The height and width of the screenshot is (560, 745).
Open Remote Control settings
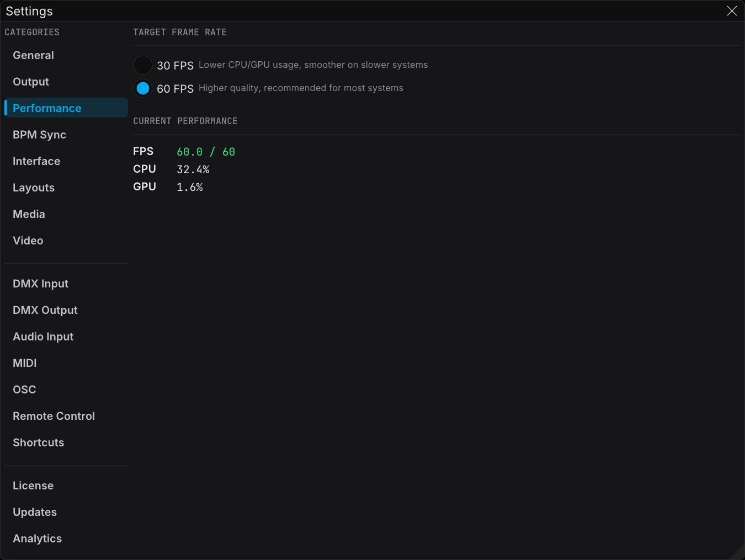[66, 416]
